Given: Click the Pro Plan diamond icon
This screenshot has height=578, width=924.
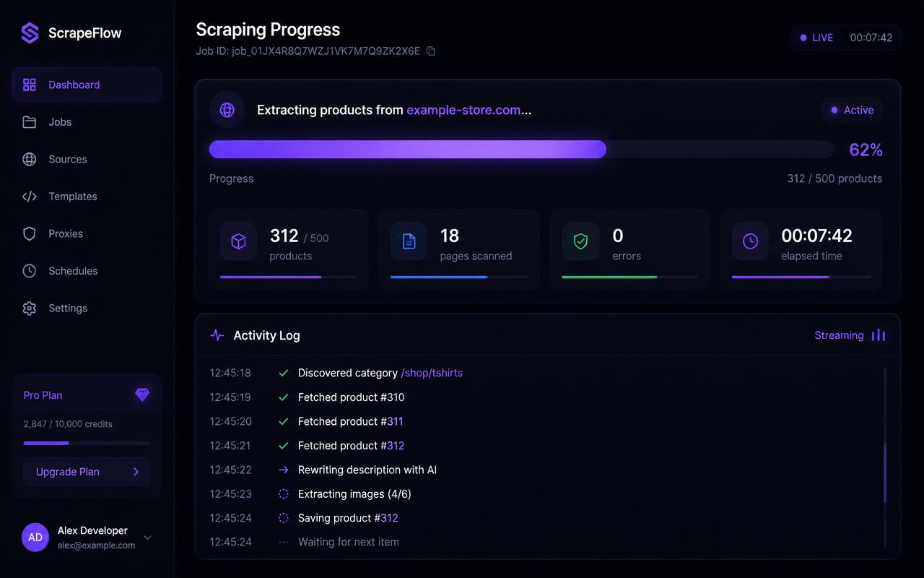Looking at the screenshot, I should (x=142, y=394).
